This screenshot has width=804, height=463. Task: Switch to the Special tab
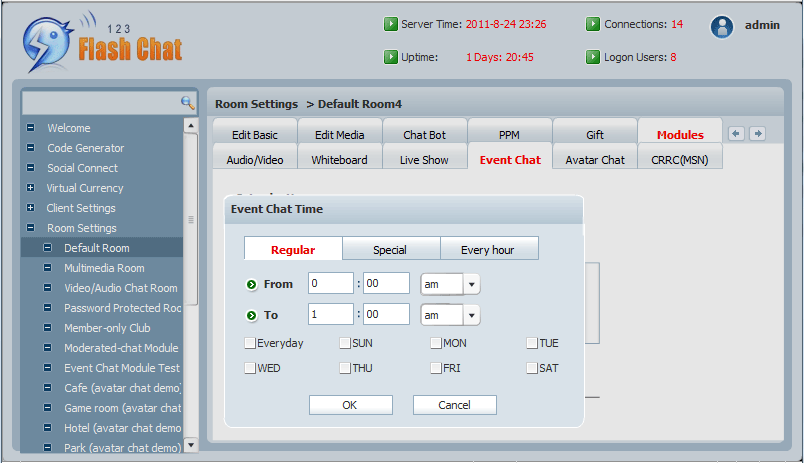(390, 249)
